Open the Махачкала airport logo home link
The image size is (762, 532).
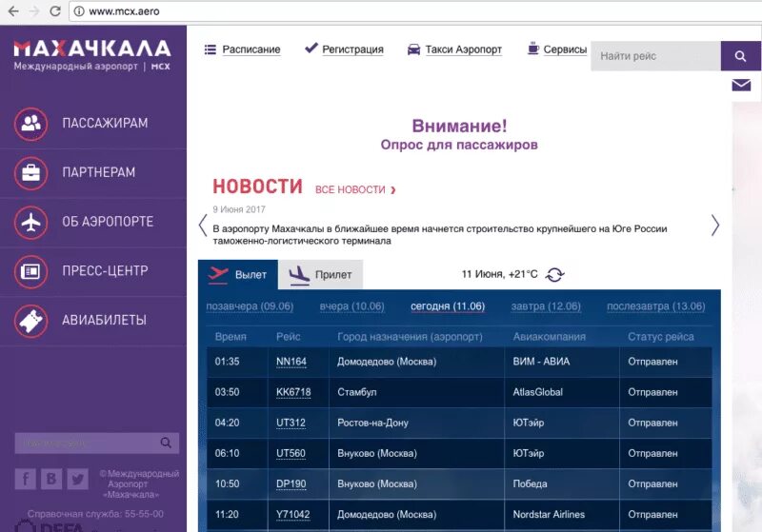(92, 55)
